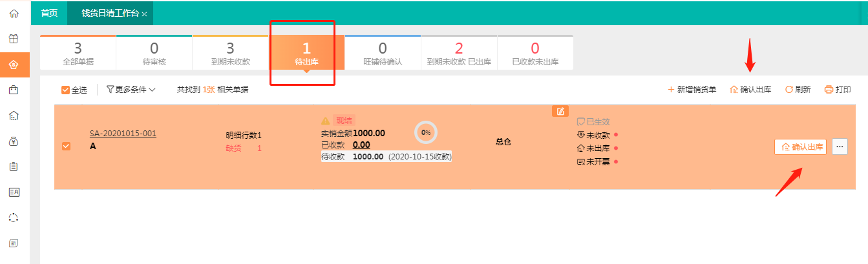This screenshot has height=264, width=868.
Task: Open the contact card sidebar icon
Action: (14, 192)
